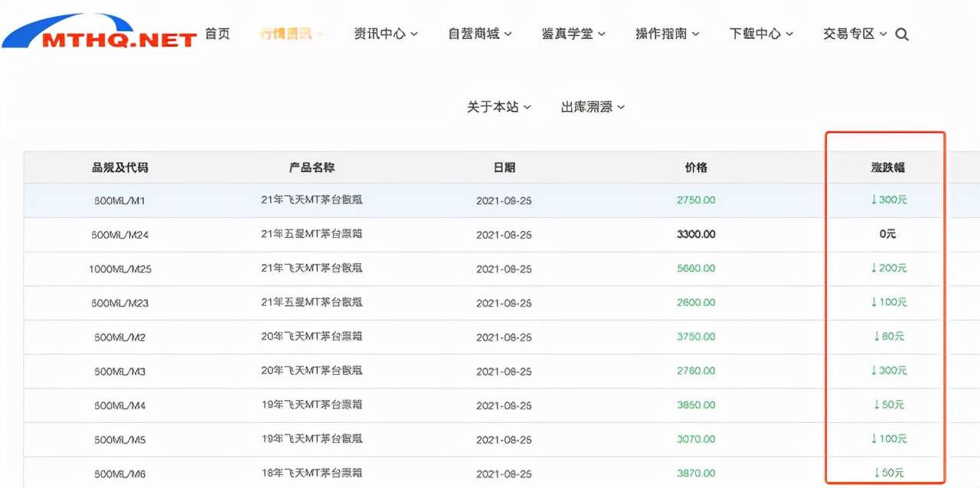Open the 首页 home page
The width and height of the screenshot is (980, 488).
(217, 34)
